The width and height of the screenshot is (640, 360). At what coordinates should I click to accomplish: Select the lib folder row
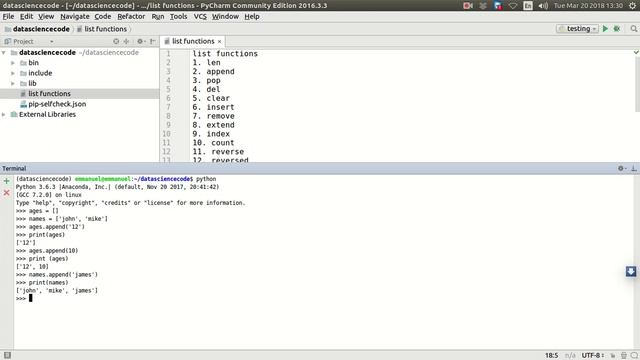80,83
